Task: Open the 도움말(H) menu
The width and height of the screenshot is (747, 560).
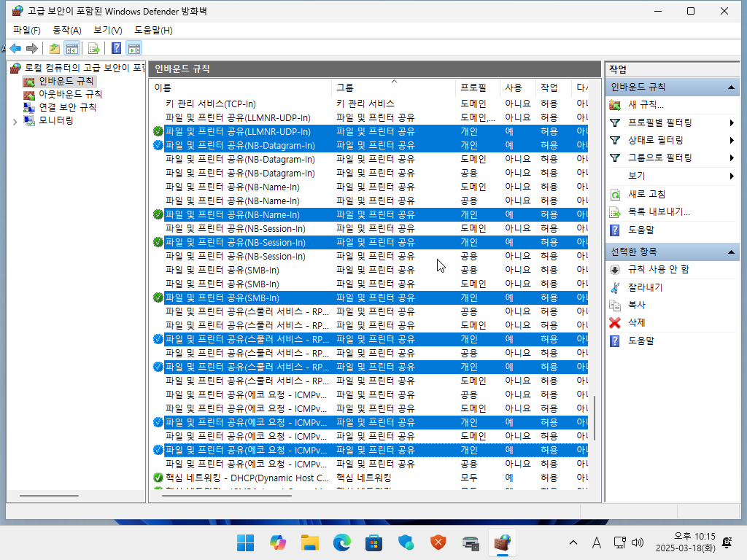Action: pyautogui.click(x=153, y=30)
